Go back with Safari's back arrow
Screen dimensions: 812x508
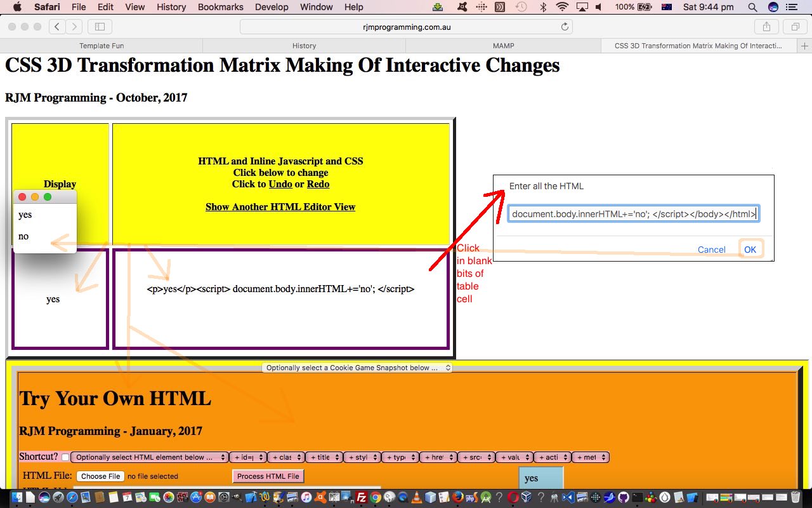tap(57, 27)
